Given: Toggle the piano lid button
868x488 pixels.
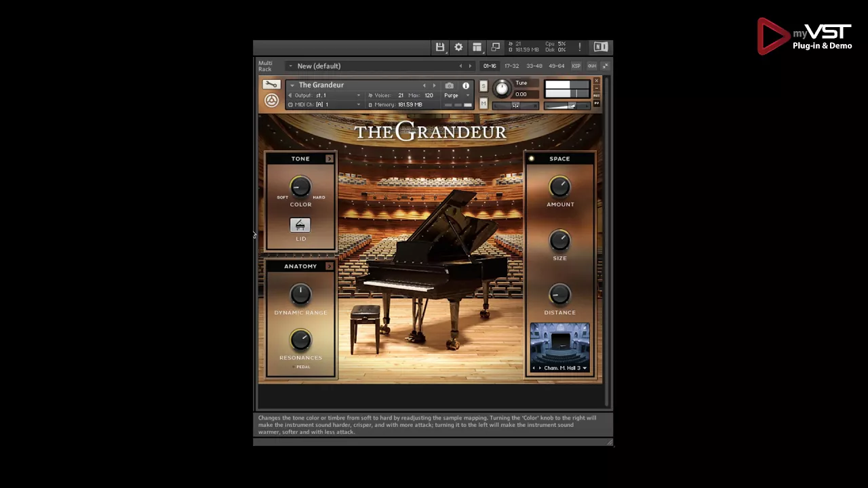Looking at the screenshot, I should click(300, 225).
